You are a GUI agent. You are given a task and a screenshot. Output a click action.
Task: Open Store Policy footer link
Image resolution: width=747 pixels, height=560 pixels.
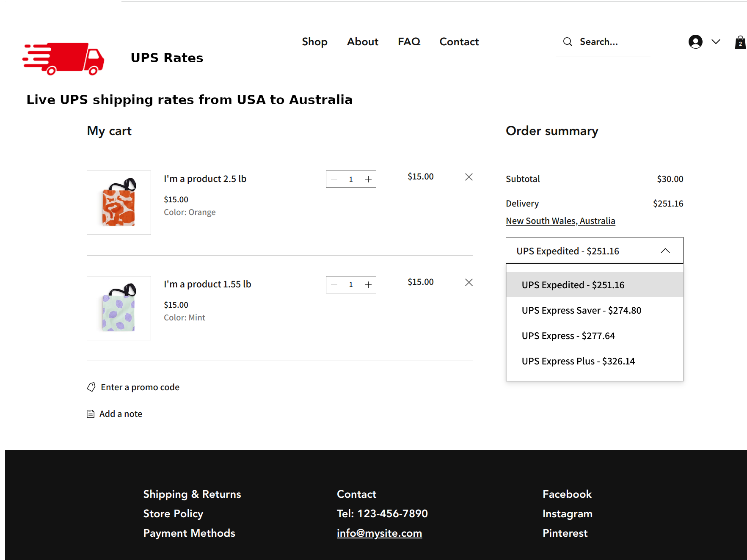coord(173,513)
